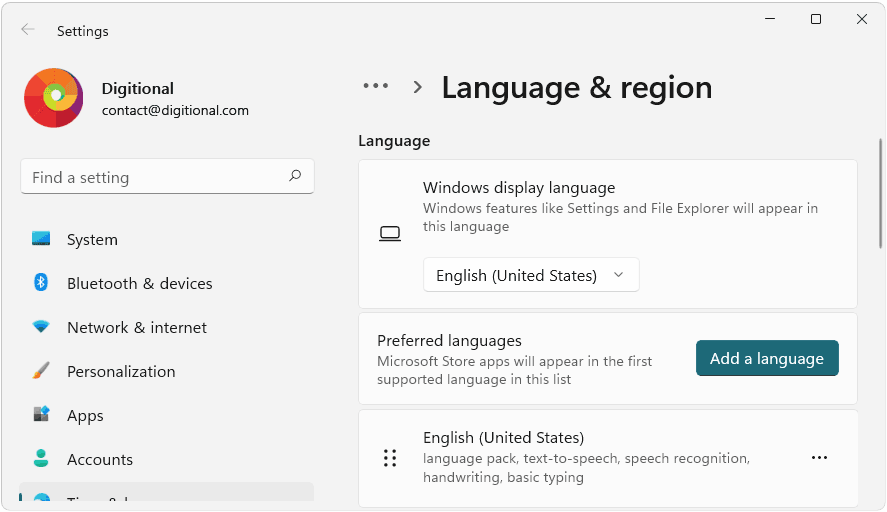Click the breadcrumb chevron arrow
The height and width of the screenshot is (512, 887).
coord(417,87)
